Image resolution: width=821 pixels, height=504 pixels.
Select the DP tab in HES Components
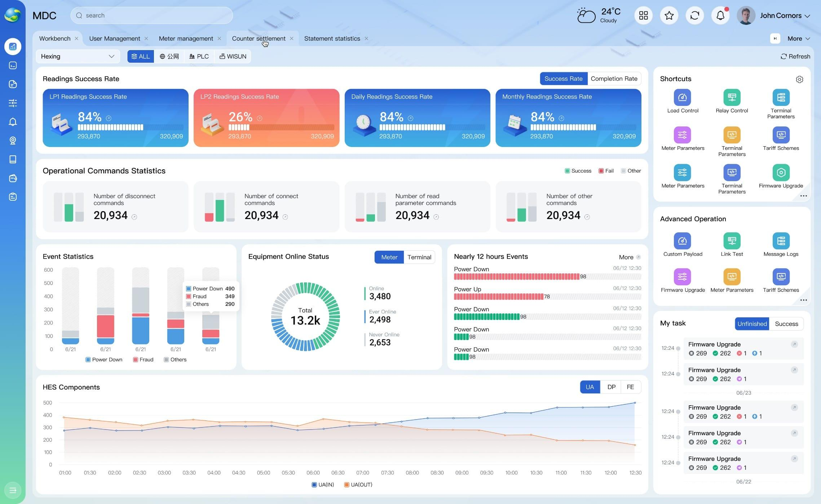tap(611, 387)
